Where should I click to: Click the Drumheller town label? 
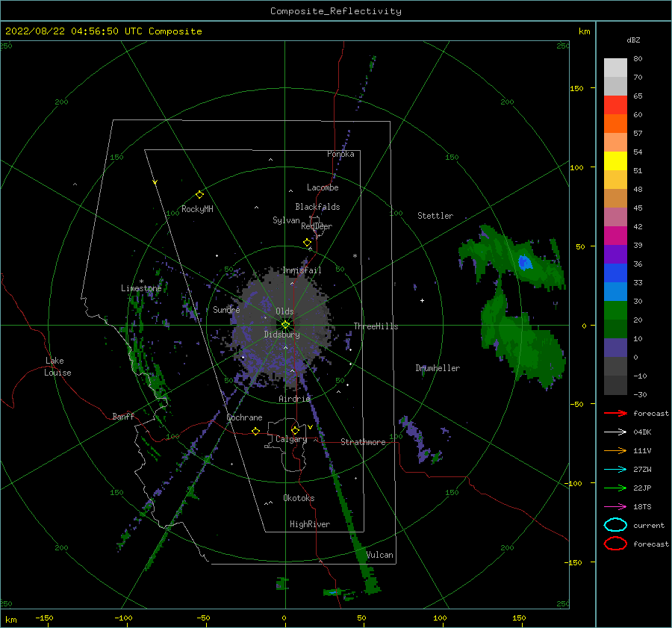point(438,368)
